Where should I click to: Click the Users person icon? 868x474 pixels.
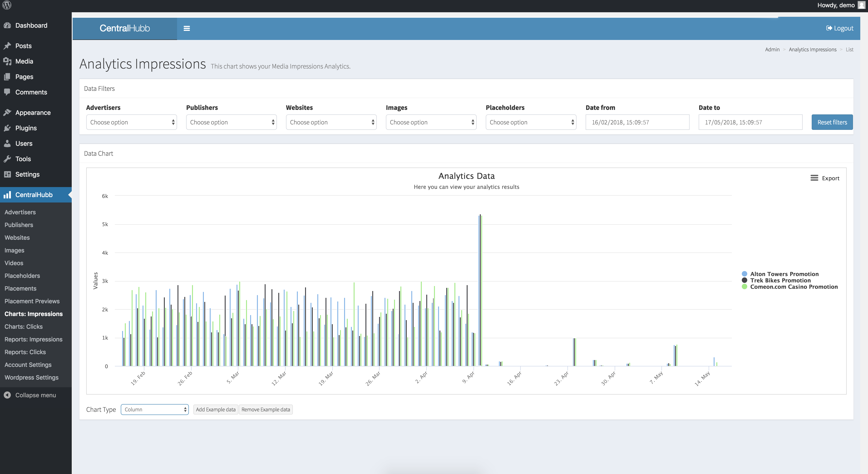click(7, 143)
